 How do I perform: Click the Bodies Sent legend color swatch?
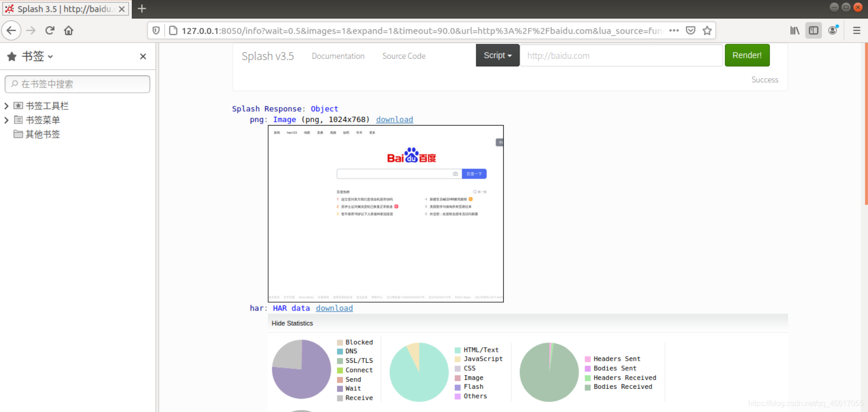588,368
